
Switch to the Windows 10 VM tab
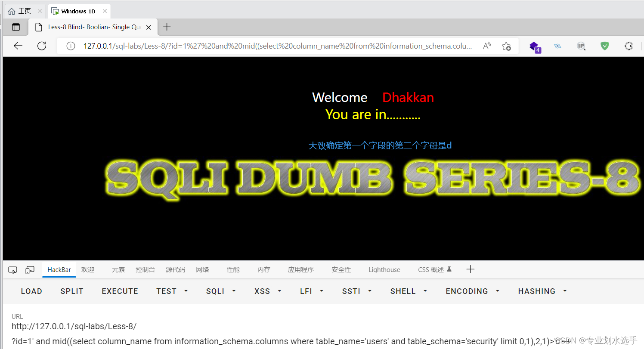point(78,11)
